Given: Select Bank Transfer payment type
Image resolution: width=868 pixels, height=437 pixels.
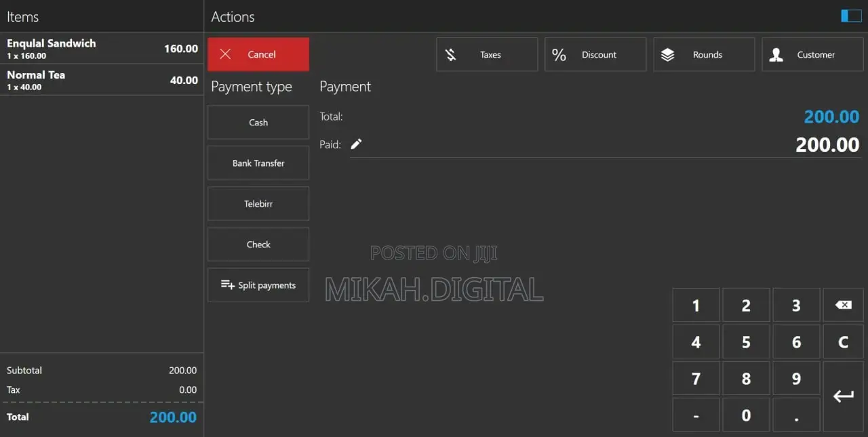Looking at the screenshot, I should click(258, 163).
